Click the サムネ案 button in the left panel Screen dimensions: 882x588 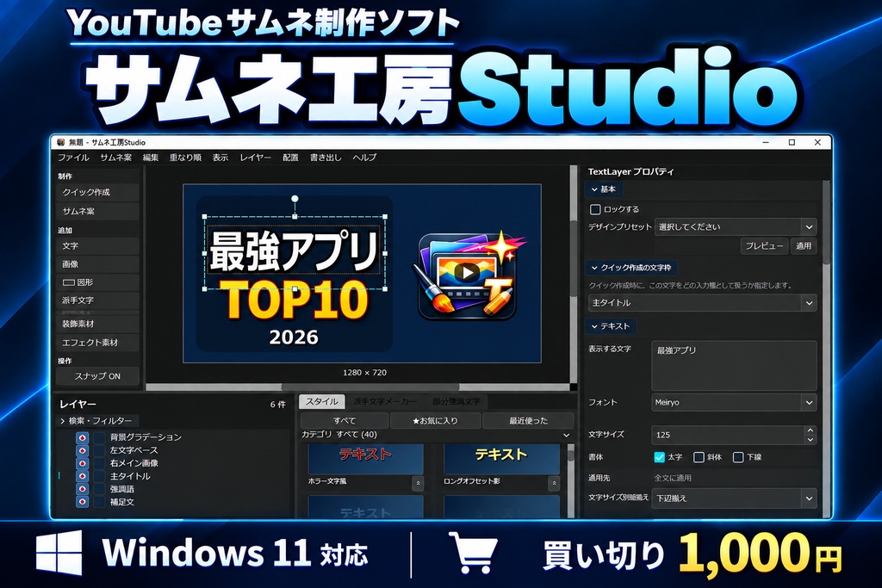click(97, 212)
